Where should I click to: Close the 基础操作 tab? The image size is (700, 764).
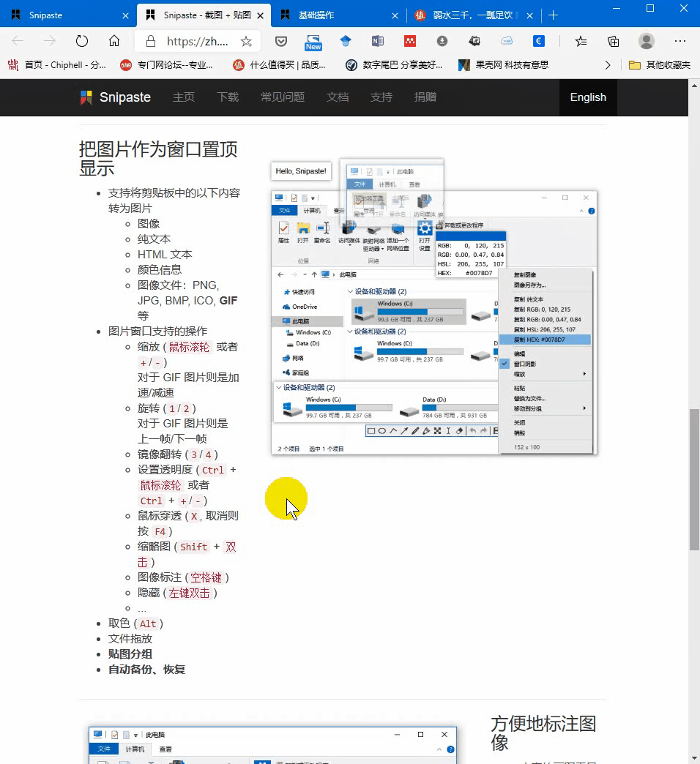click(395, 15)
